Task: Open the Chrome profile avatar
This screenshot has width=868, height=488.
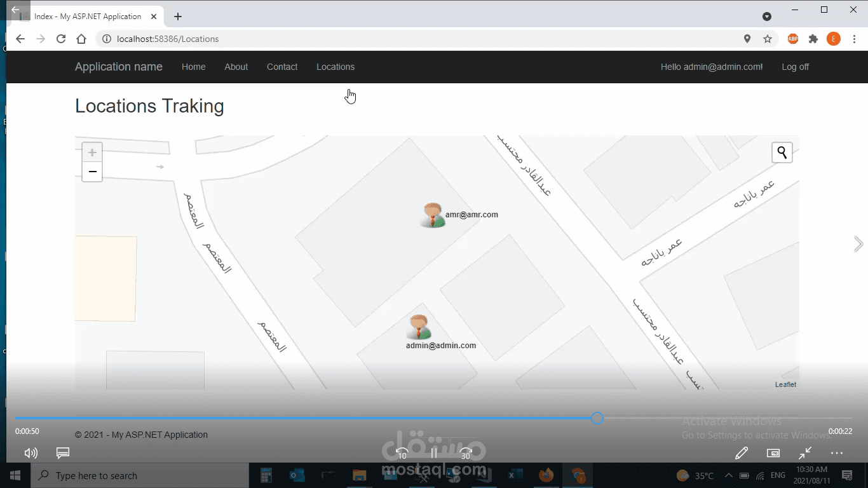Action: 834,39
